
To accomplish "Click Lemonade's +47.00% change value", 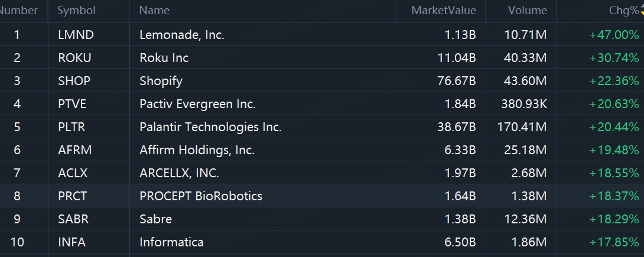I will pyautogui.click(x=614, y=35).
